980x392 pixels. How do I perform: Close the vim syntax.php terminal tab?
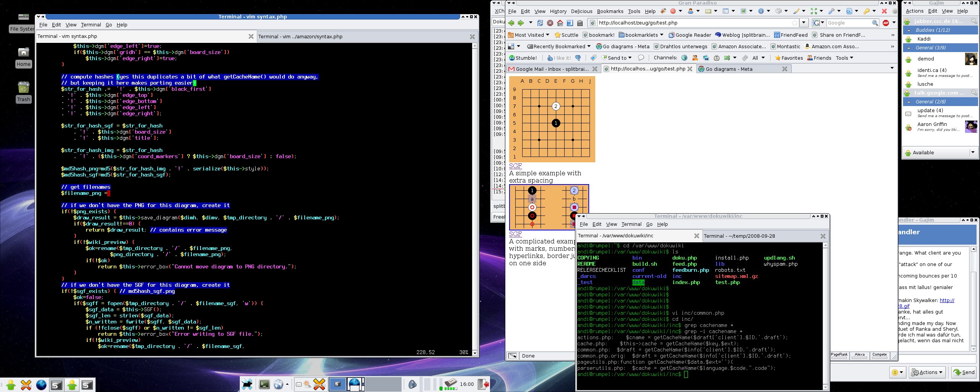[x=251, y=36]
